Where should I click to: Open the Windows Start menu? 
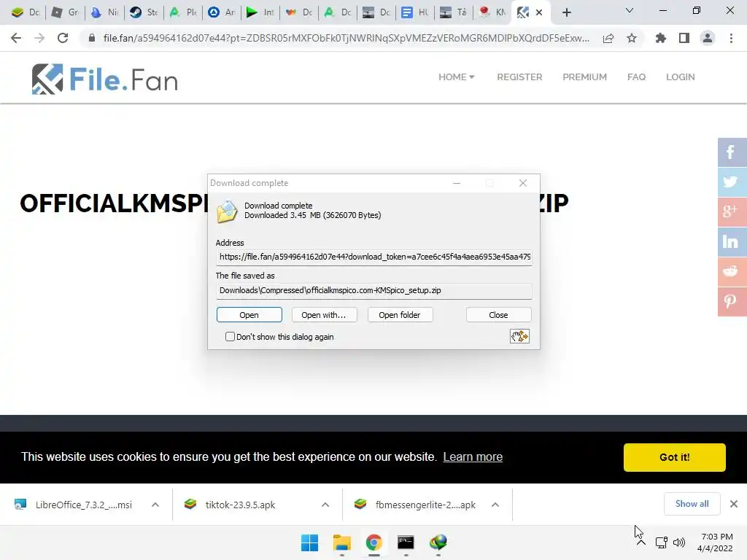coord(309,542)
